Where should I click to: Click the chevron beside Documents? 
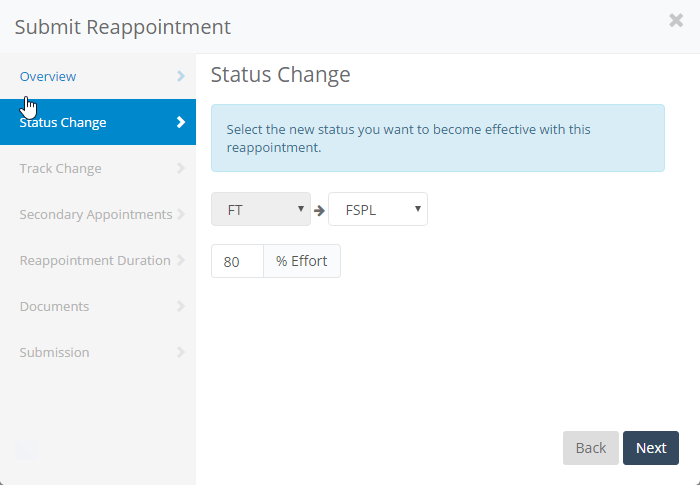coord(181,307)
